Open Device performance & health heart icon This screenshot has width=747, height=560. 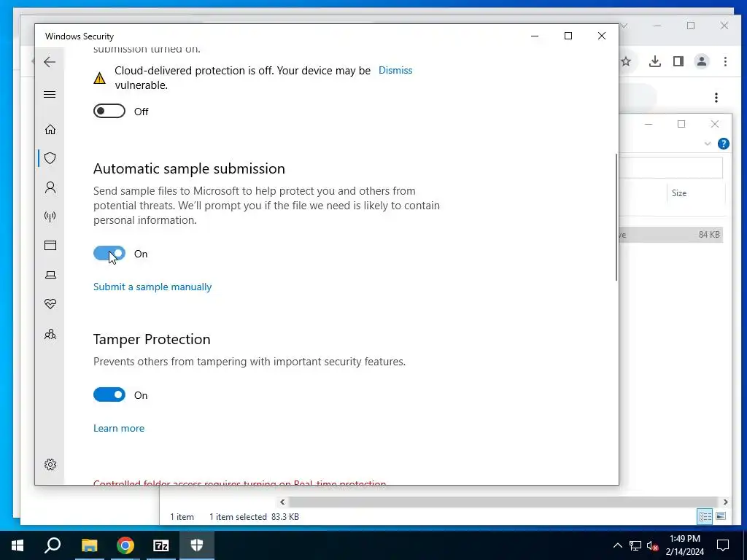pos(50,304)
